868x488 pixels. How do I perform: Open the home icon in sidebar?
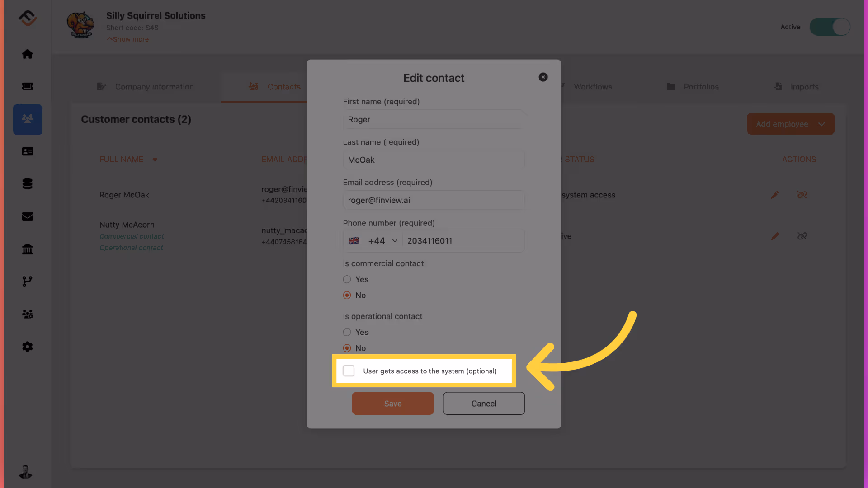point(28,54)
